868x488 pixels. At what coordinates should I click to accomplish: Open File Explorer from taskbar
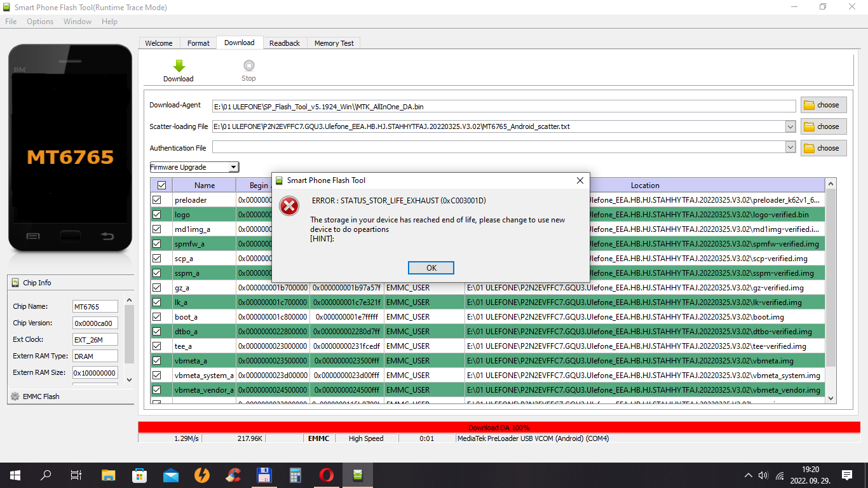coord(109,475)
